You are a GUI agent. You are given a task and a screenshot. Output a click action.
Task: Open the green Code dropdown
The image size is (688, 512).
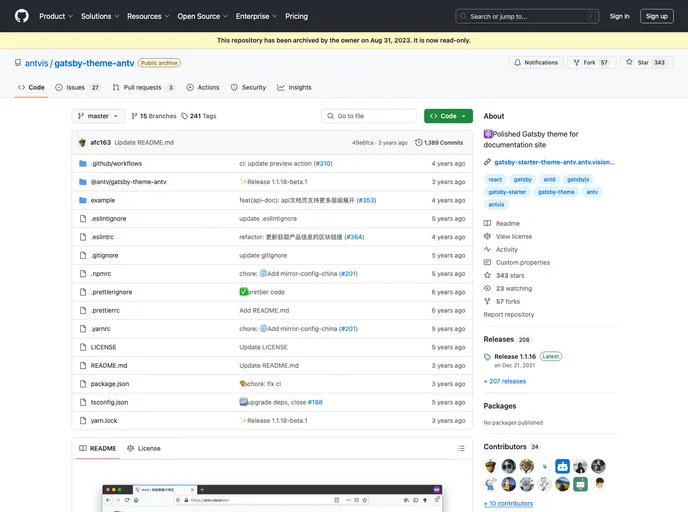pyautogui.click(x=448, y=116)
